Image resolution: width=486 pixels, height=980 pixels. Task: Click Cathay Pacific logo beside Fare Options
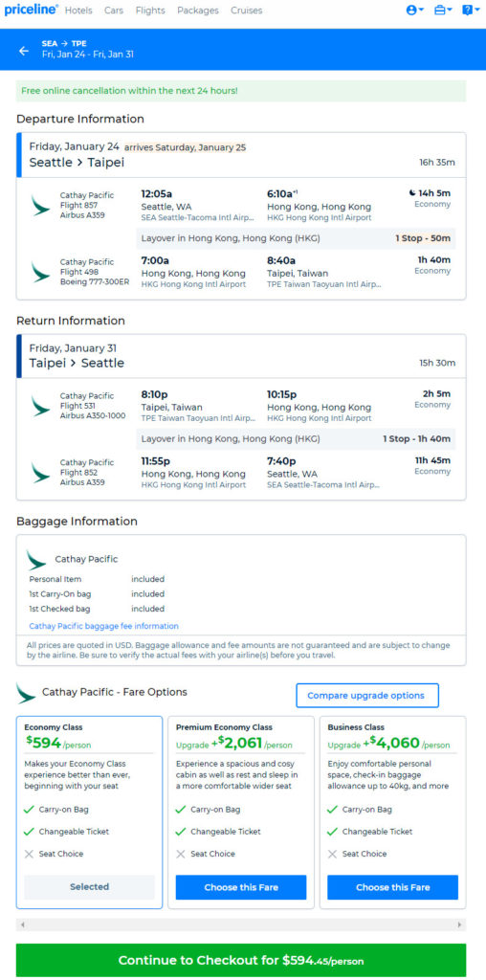coord(26,693)
